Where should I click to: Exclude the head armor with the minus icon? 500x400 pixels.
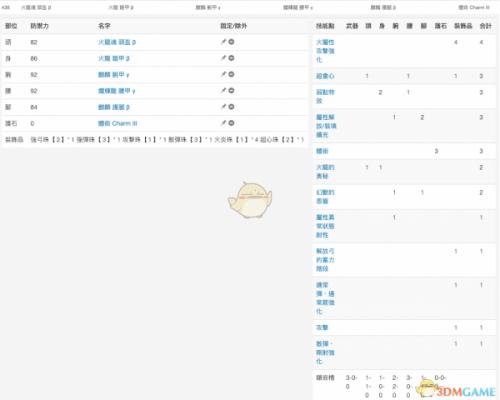[231, 42]
